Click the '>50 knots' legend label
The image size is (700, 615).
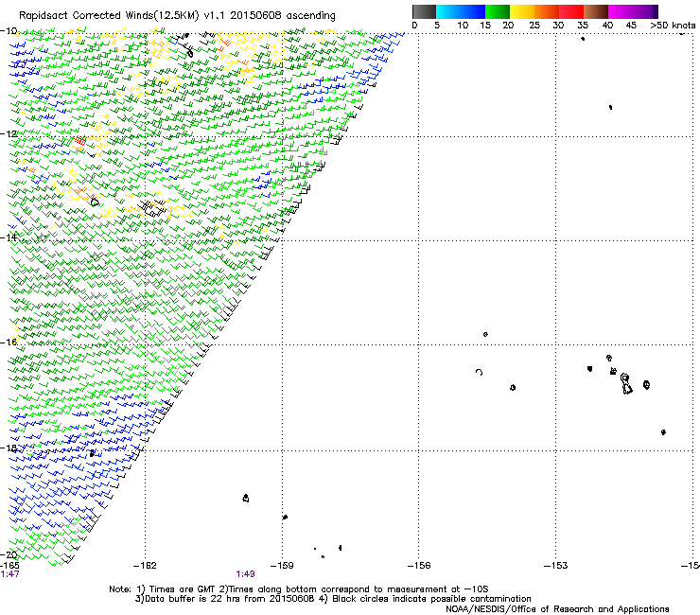click(673, 26)
